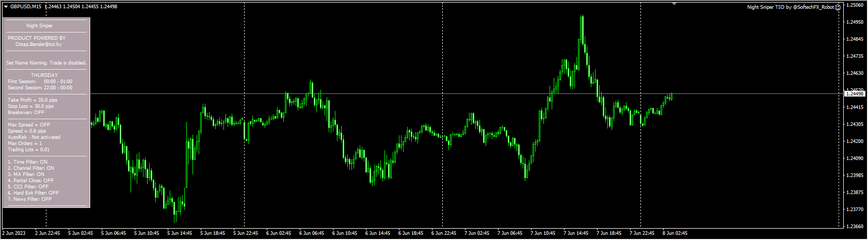Click 'Set Name Warning. Trade is disabled.' message
The image size is (868, 240).
click(46, 63)
